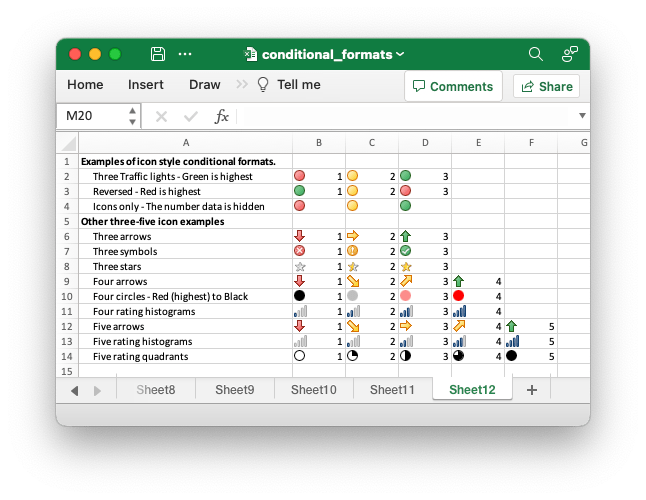Click empty quadrant circle in row 14
This screenshot has width=646, height=500.
[x=300, y=355]
